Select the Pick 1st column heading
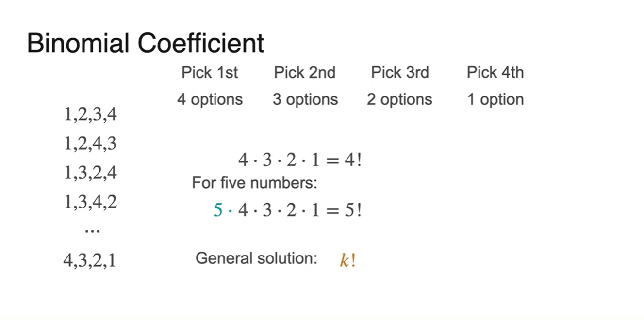 [x=210, y=73]
